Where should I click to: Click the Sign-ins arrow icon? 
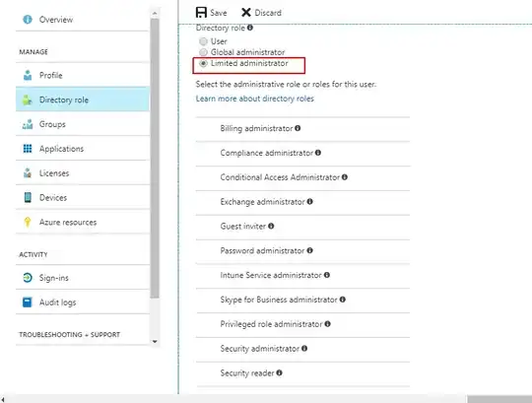(x=28, y=278)
